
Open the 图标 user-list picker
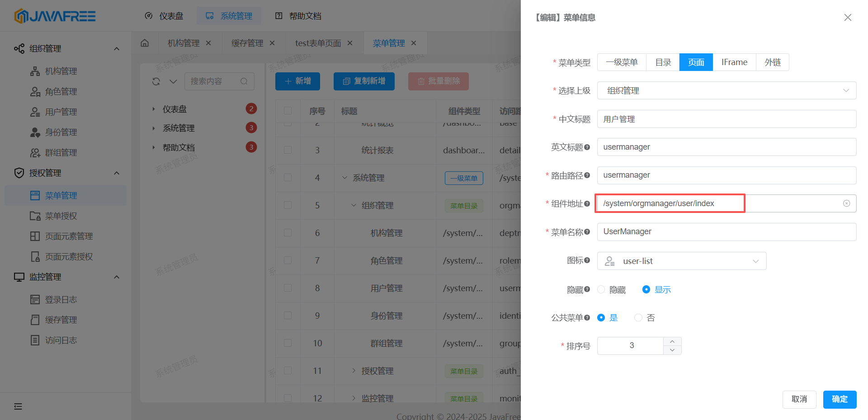click(x=681, y=261)
